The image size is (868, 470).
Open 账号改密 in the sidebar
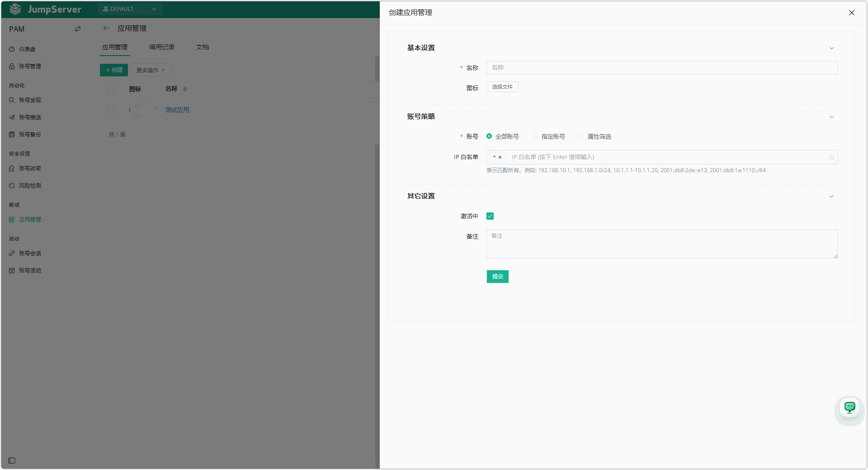[30, 169]
